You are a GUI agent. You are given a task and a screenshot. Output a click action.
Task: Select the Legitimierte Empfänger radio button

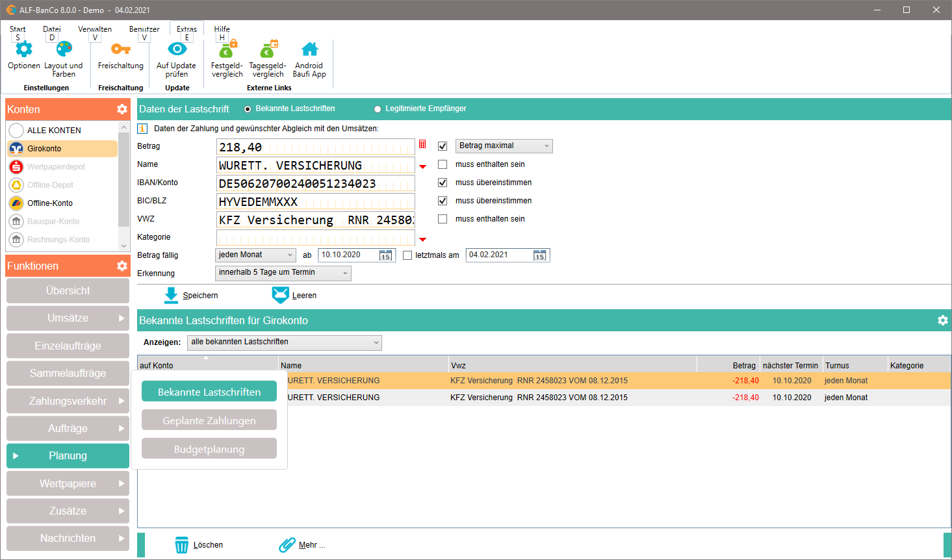pos(378,109)
